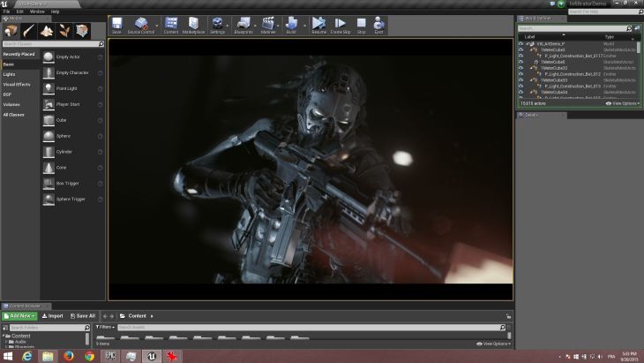Toggle visibility of P_Light_Construction_Bat_0117 row
This screenshot has width=644, height=363.
(x=521, y=56)
